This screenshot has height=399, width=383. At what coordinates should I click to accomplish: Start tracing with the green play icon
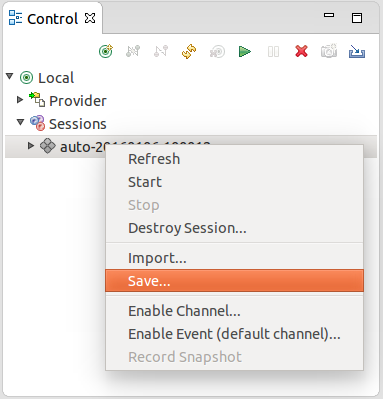(x=245, y=52)
